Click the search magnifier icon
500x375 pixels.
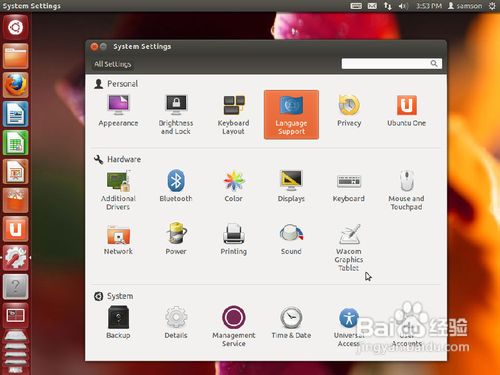[434, 63]
